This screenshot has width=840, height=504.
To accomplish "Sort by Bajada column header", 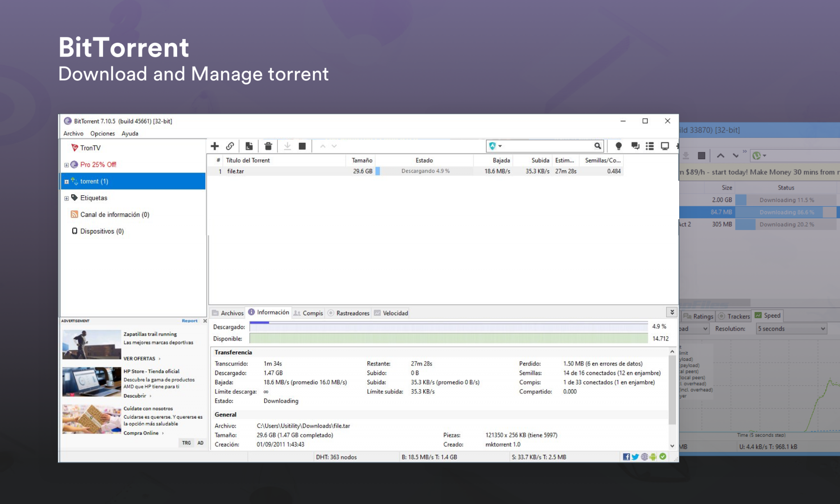I will click(493, 160).
